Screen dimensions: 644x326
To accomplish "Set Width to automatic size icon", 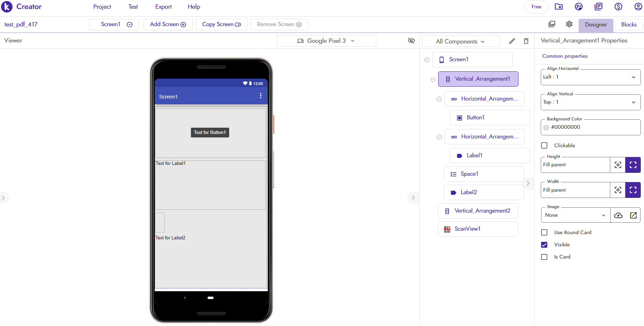I will click(x=618, y=190).
